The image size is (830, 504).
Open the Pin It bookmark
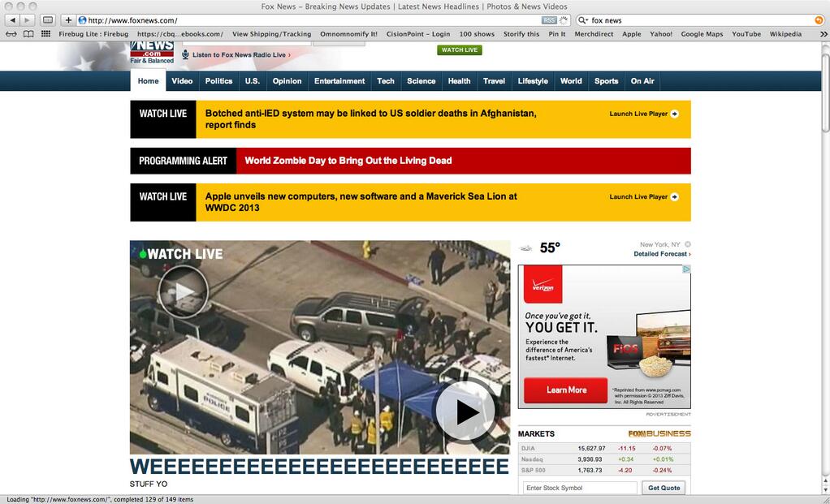(x=557, y=34)
